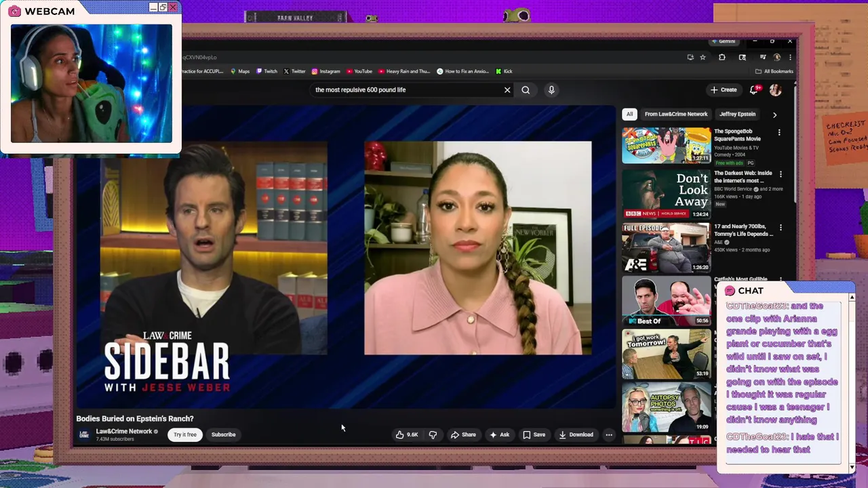
Task: Open the Instagram bookmark
Action: tap(326, 71)
